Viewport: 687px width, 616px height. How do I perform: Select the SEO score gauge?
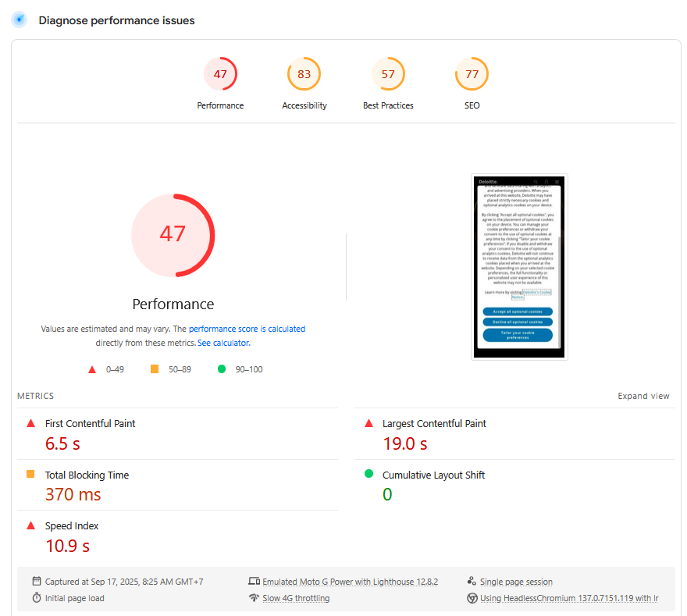(x=472, y=73)
